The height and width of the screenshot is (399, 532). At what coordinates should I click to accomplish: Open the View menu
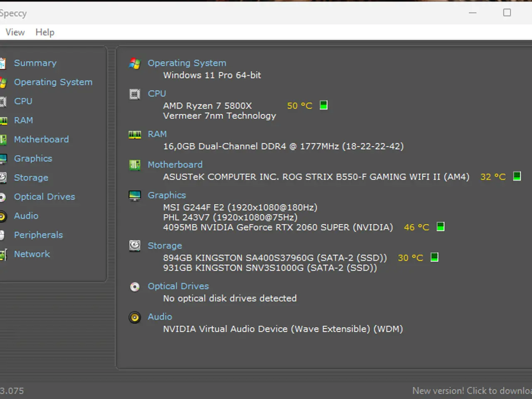point(15,32)
